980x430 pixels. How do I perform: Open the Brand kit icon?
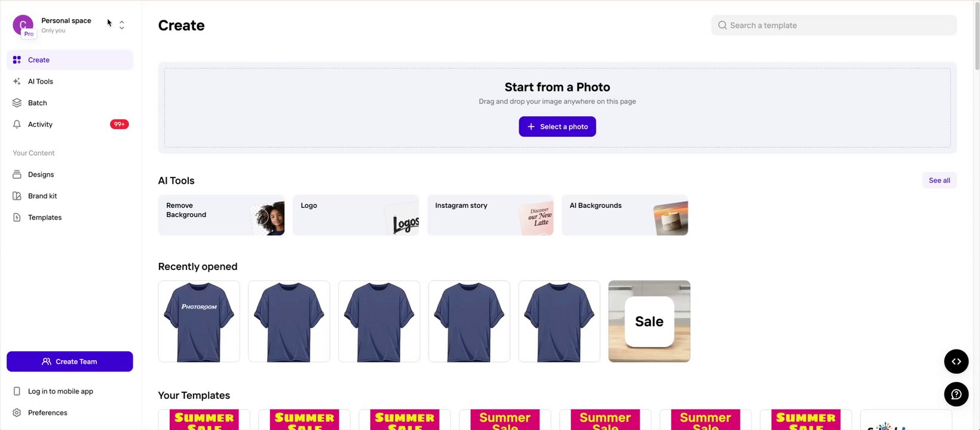(x=17, y=196)
